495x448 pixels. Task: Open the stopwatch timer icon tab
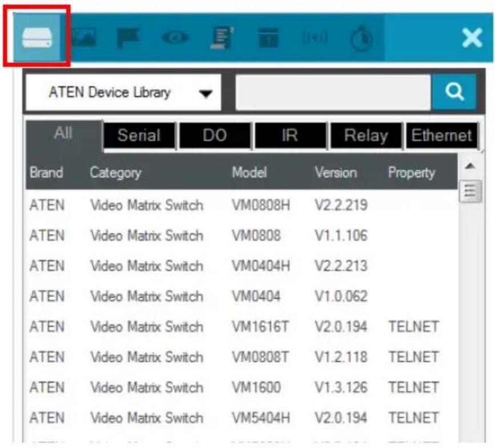pyautogui.click(x=361, y=38)
